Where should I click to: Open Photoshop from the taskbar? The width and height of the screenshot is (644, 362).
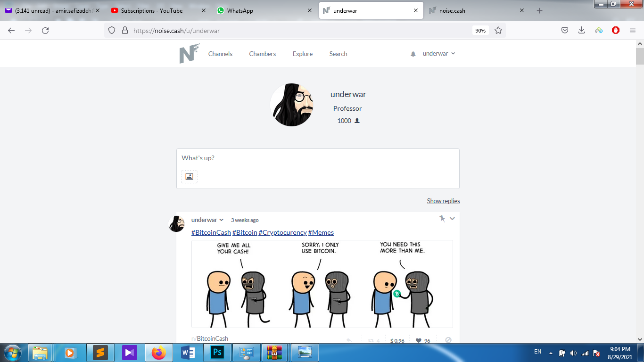pyautogui.click(x=218, y=353)
